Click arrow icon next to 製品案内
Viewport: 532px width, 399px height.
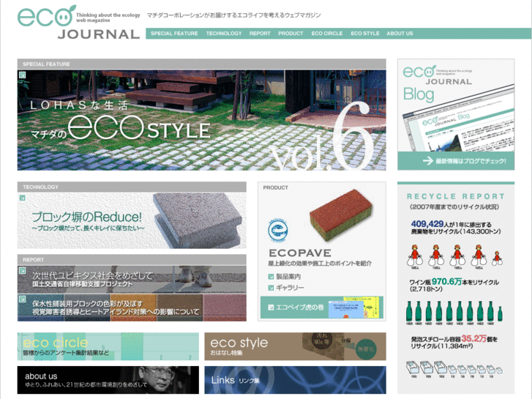(x=271, y=277)
